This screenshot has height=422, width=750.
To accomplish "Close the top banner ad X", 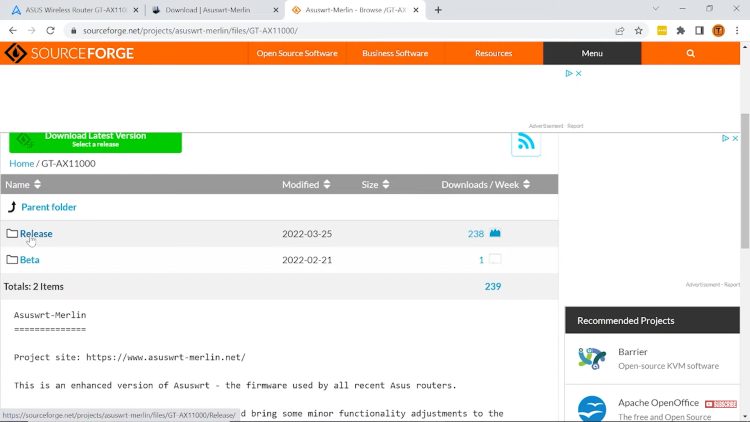I will point(578,73).
